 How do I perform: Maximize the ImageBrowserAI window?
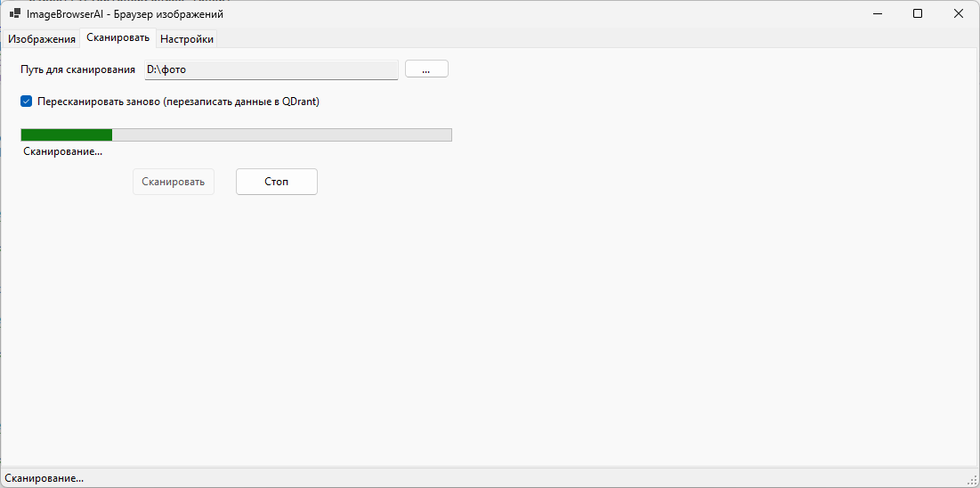coord(918,14)
